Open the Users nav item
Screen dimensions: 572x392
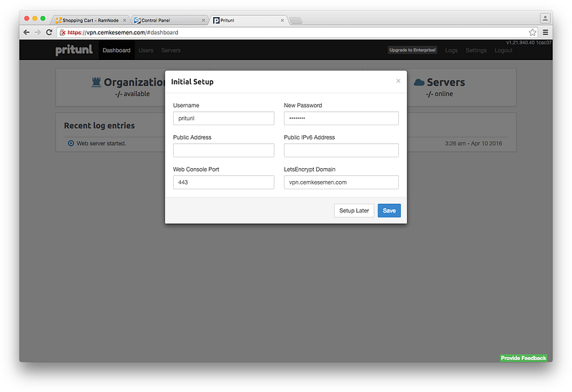point(146,50)
